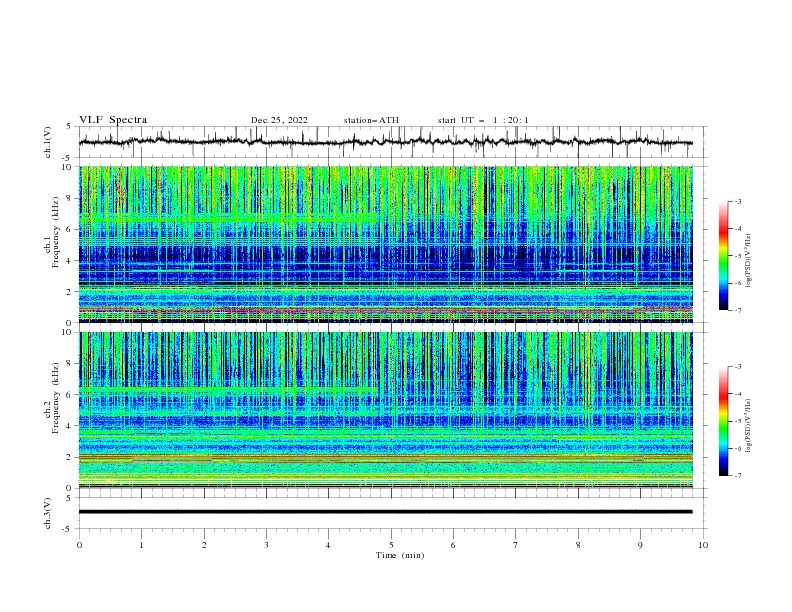Click the ch.1 spectrogram color bar
Screen dimensions: 792x612
click(723, 255)
